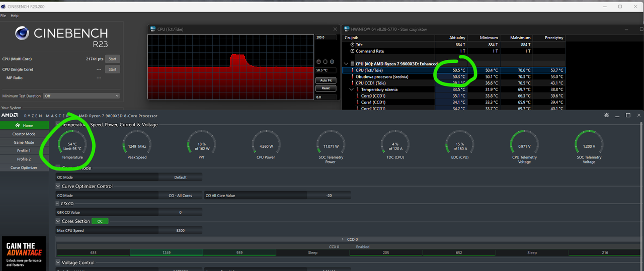Collapse the Temperatury rdzenia tree node

point(351,89)
